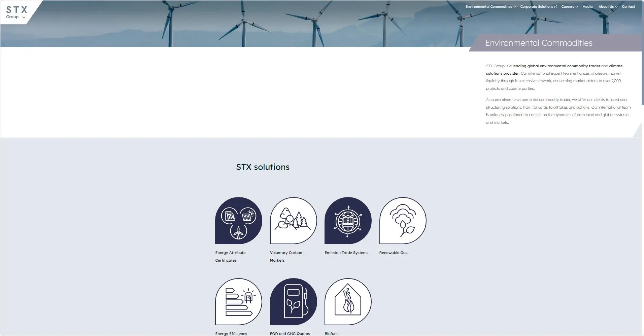Select the Biofuels flame house icon
This screenshot has width=644, height=336.
348,302
